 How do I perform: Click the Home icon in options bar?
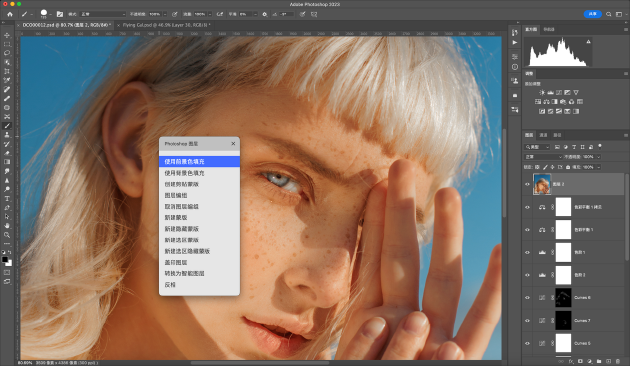click(x=10, y=14)
